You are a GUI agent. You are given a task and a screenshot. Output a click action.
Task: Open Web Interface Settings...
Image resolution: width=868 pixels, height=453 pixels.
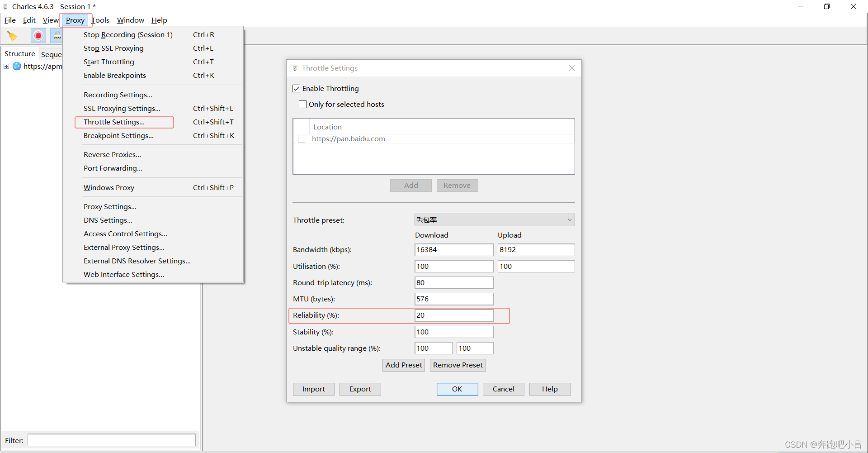pyautogui.click(x=153, y=275)
